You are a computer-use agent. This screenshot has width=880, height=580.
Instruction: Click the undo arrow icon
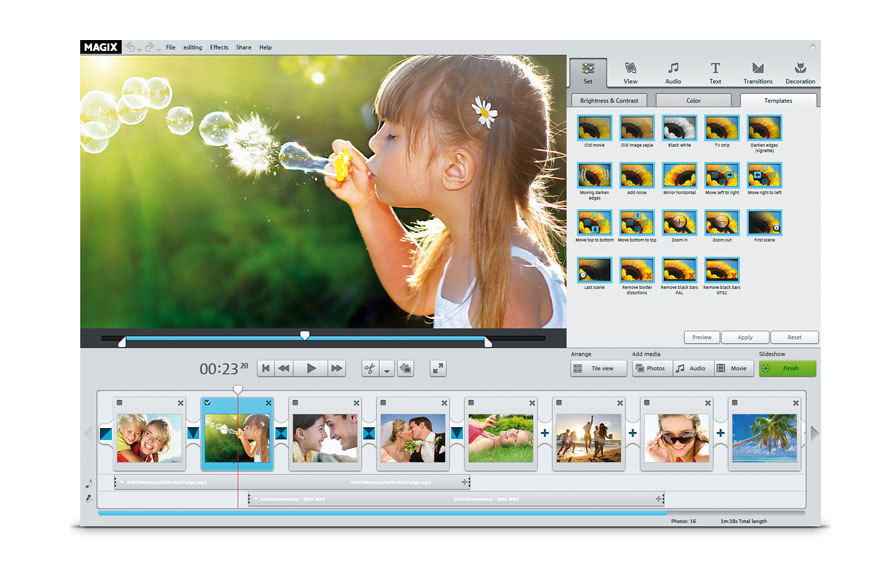132,47
